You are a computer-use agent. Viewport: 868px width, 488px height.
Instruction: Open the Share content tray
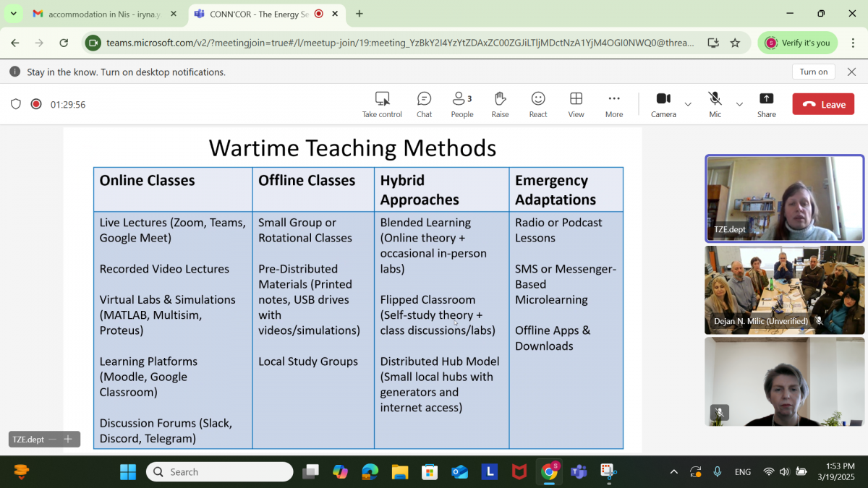766,104
